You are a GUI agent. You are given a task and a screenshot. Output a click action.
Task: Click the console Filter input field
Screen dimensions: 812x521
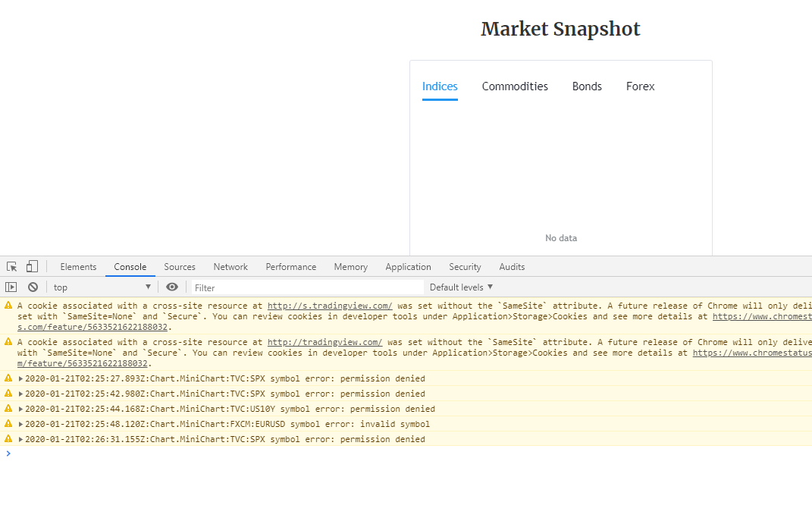307,287
